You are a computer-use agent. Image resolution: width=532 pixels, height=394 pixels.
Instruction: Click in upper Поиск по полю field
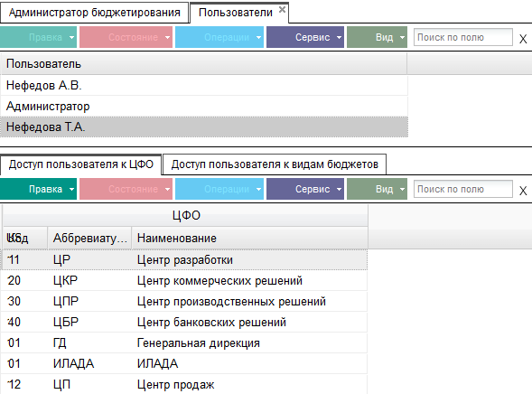(463, 37)
